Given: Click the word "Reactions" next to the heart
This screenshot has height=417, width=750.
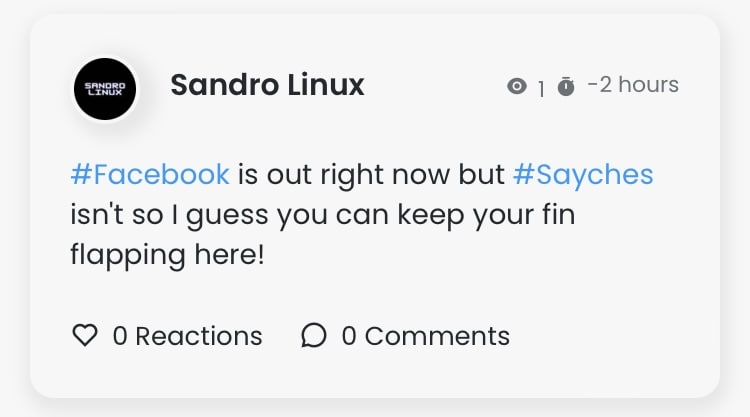Looking at the screenshot, I should pos(198,336).
